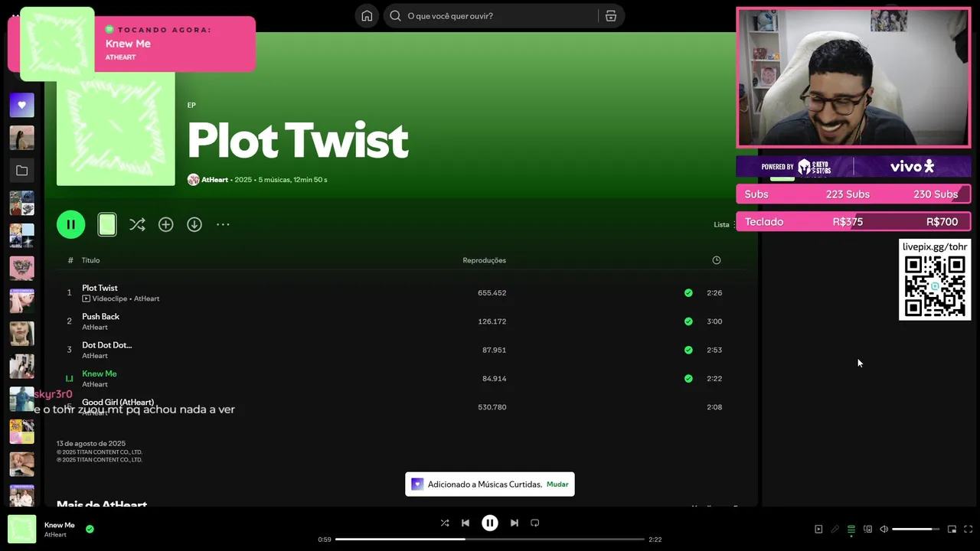Open Connect to a device icon
The width and height of the screenshot is (980, 551).
(x=868, y=530)
